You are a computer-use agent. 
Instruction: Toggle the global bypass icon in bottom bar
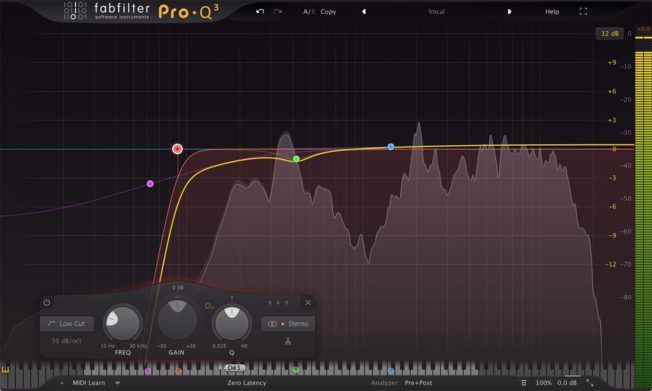coord(524,383)
